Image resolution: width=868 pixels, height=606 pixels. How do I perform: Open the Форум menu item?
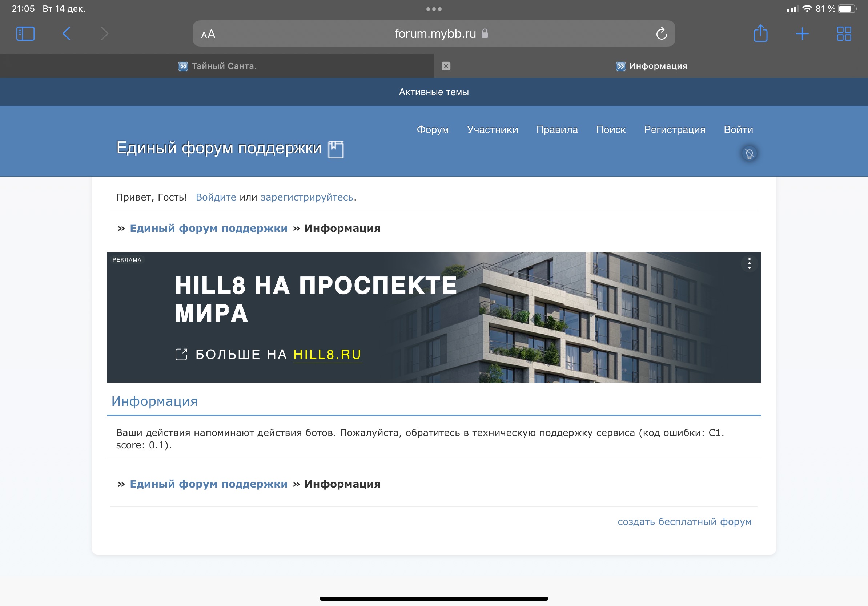(433, 130)
